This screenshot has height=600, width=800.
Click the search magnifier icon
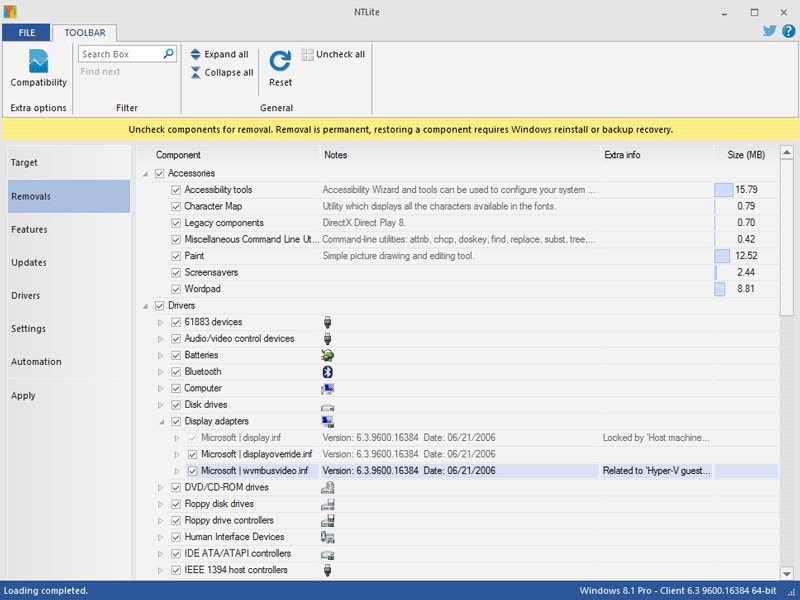coord(169,54)
